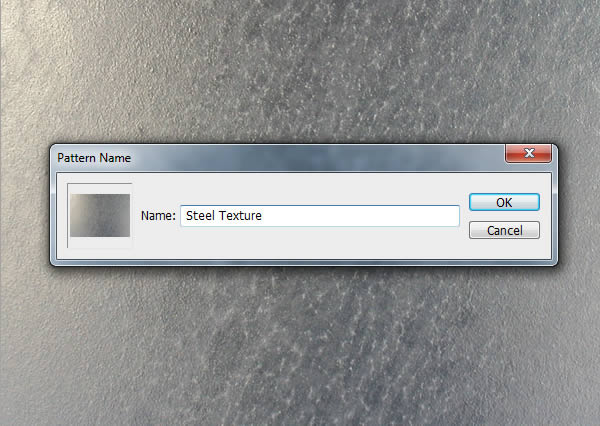Click the word "Texture" in the name field
600x426 pixels.
tap(240, 216)
